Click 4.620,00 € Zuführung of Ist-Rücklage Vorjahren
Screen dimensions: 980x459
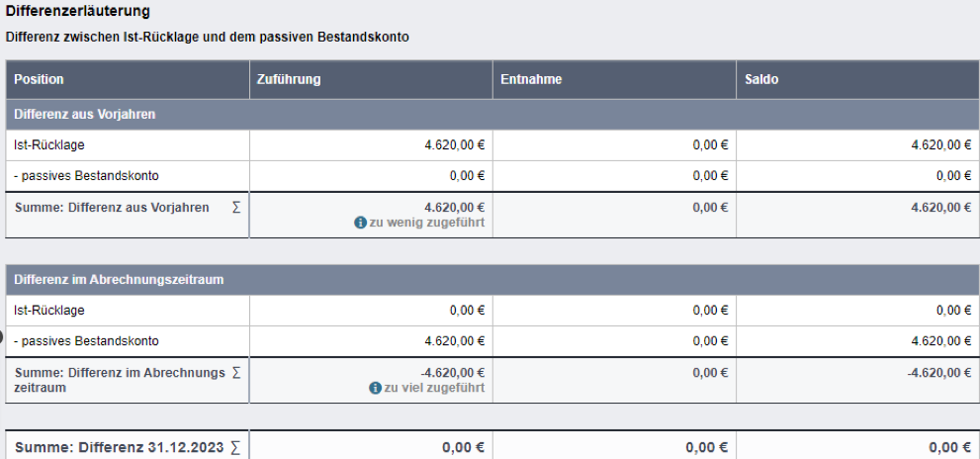pyautogui.click(x=454, y=145)
